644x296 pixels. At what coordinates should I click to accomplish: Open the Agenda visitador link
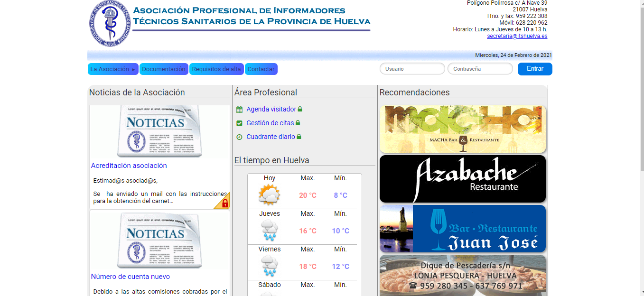(x=271, y=109)
